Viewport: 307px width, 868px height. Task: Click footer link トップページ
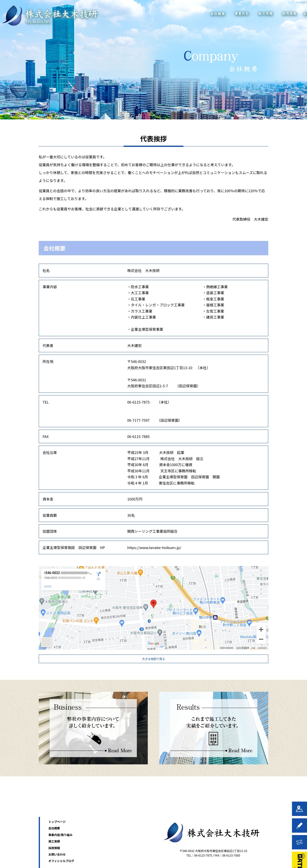(x=57, y=821)
